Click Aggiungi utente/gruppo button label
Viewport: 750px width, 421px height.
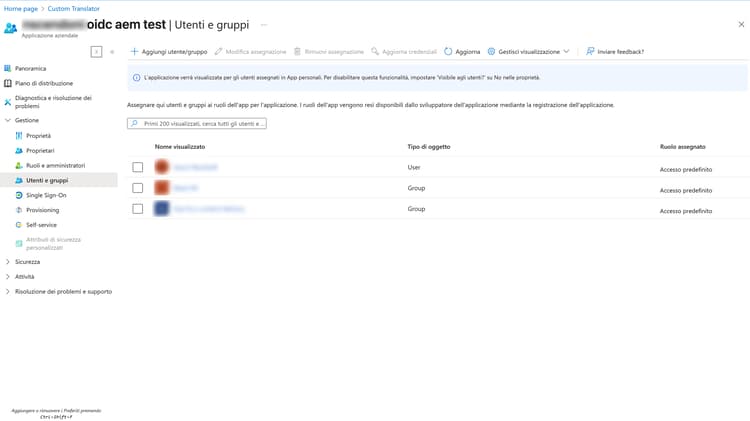pyautogui.click(x=175, y=52)
